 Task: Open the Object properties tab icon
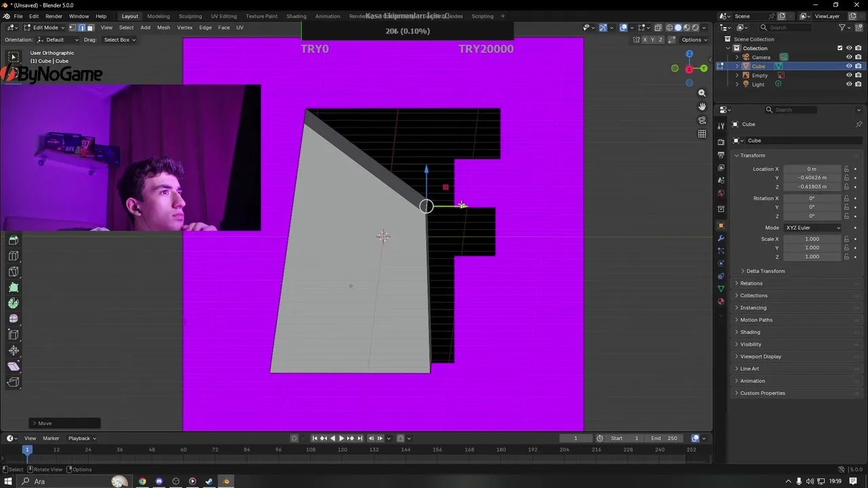click(x=721, y=226)
